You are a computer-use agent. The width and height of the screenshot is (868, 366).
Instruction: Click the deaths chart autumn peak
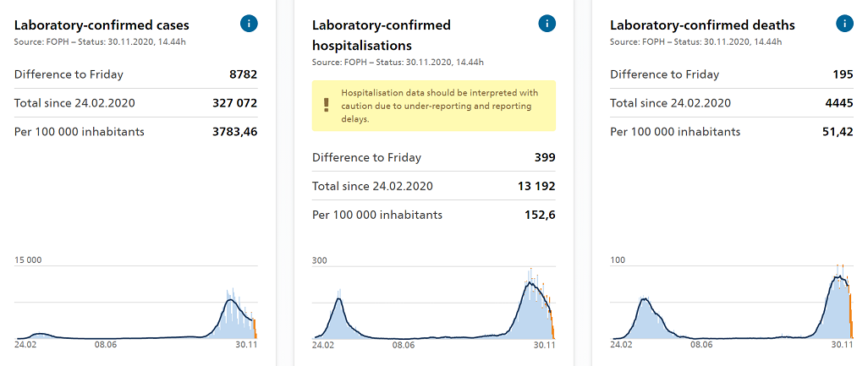(840, 277)
